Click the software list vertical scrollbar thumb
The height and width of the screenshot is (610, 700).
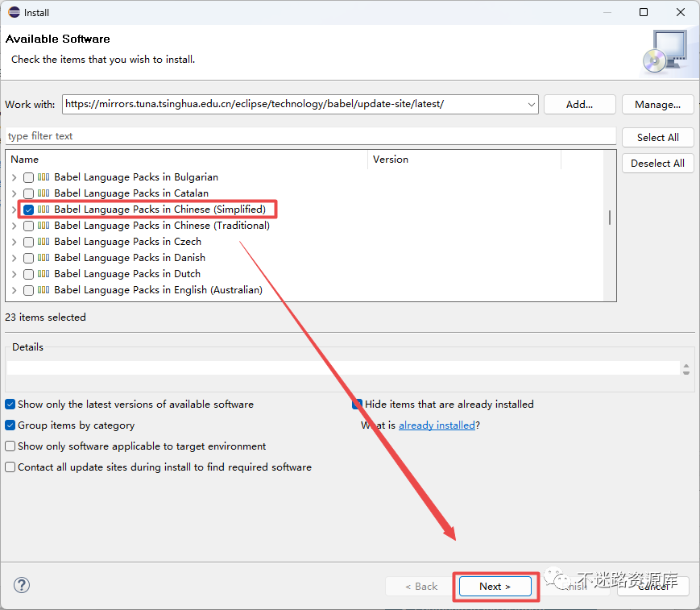coord(609,218)
